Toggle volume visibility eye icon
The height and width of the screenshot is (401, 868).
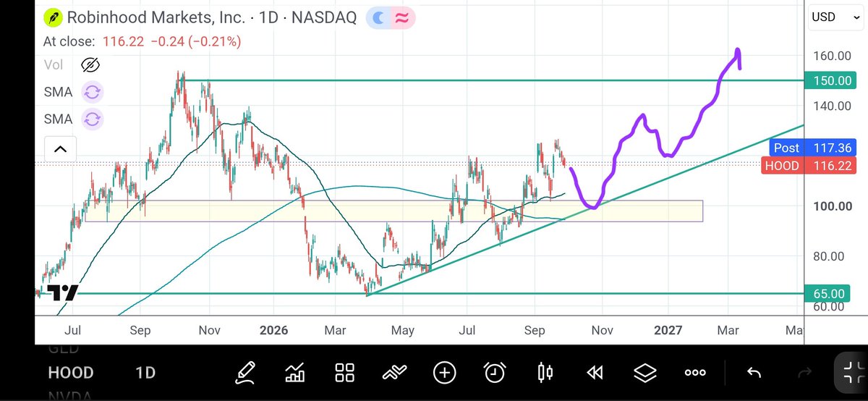[90, 65]
